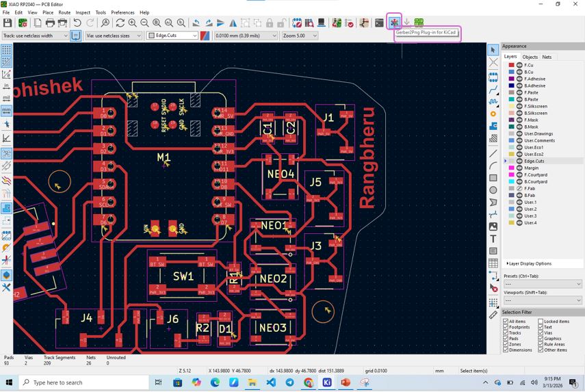Viewport: 585px width, 392px height.
Task: Refresh the board view
Action: (x=120, y=23)
